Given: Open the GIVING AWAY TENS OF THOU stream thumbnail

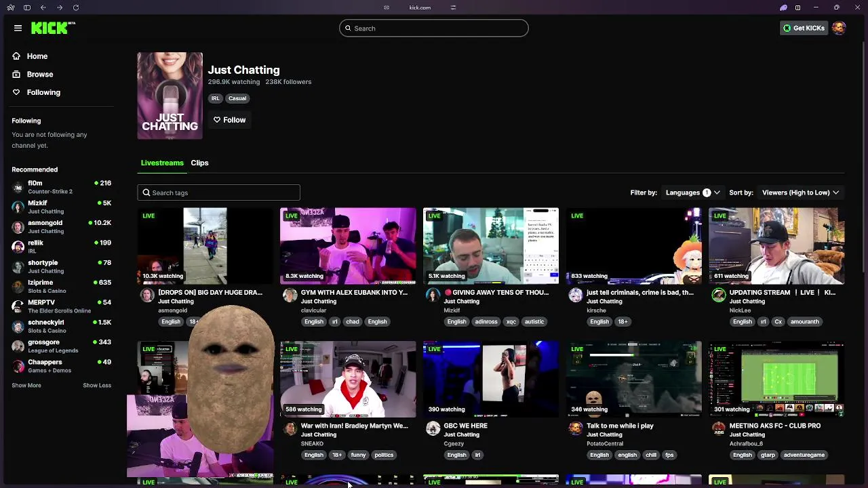Looking at the screenshot, I should [491, 246].
